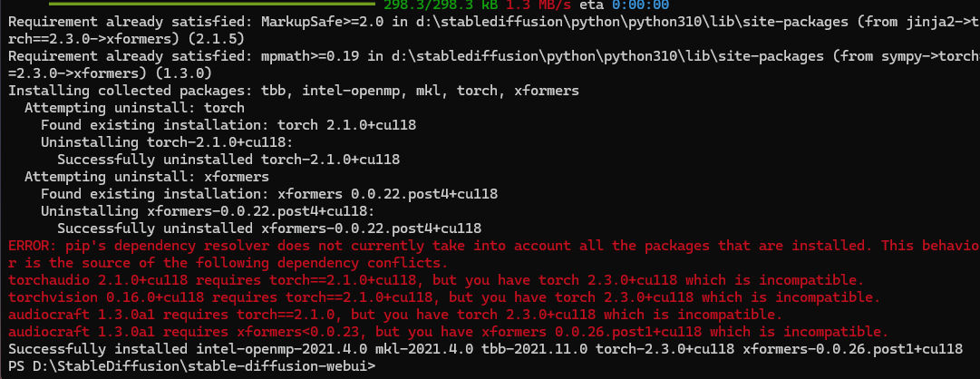This screenshot has height=379, width=980.
Task: Click the audiocraft requires torch==2.1.0 line
Action: click(395, 314)
